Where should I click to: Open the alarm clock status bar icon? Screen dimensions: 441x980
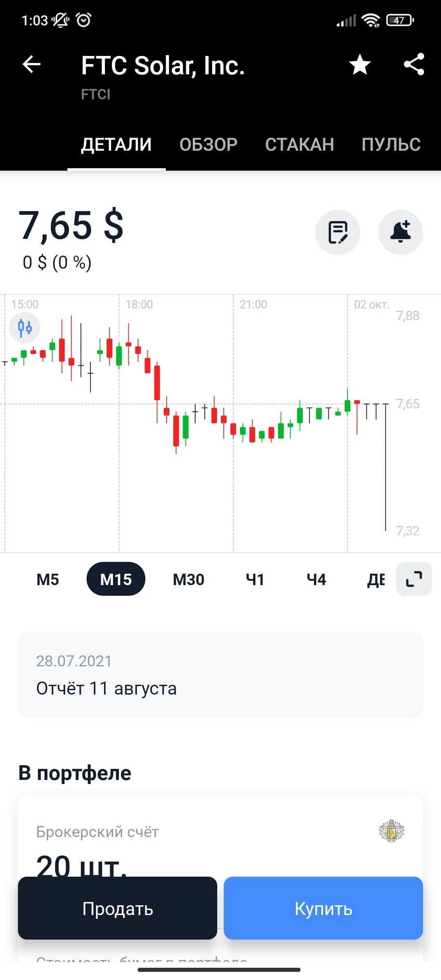click(x=84, y=20)
